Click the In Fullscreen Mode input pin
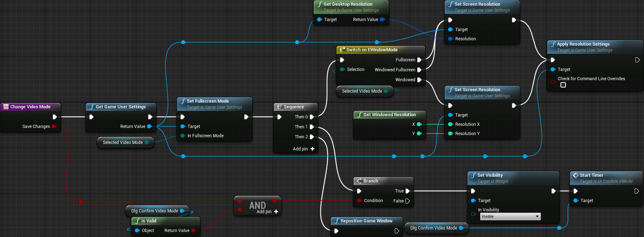644x237 pixels. [x=183, y=136]
